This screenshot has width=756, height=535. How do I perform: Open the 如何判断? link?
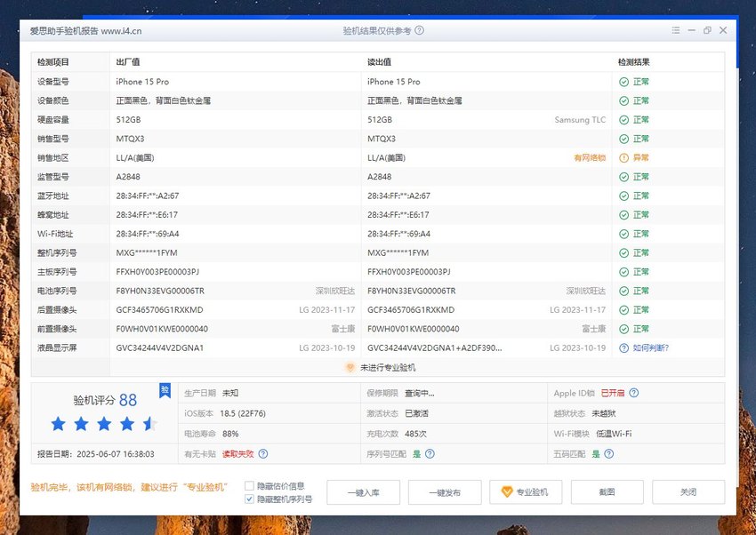(x=651, y=348)
